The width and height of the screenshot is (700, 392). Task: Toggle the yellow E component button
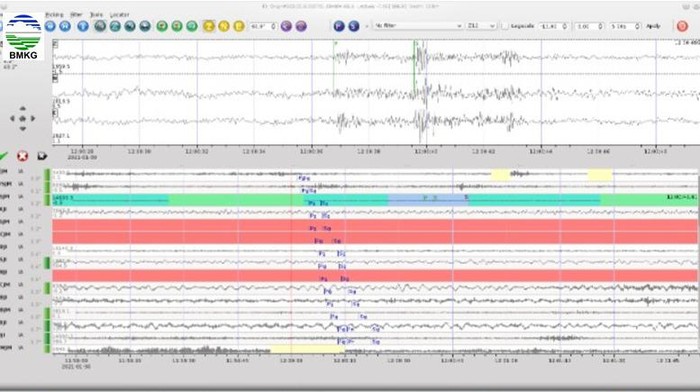coord(239,26)
